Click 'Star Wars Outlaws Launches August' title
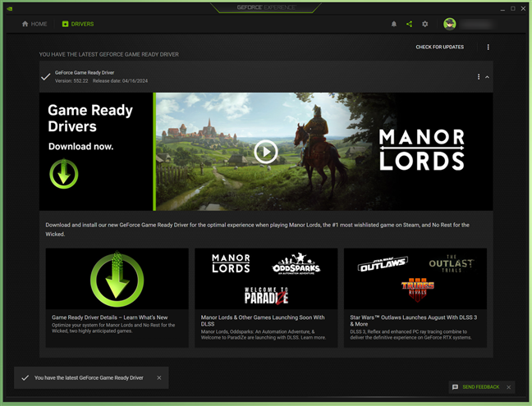Image resolution: width=532 pixels, height=406 pixels. 414,321
